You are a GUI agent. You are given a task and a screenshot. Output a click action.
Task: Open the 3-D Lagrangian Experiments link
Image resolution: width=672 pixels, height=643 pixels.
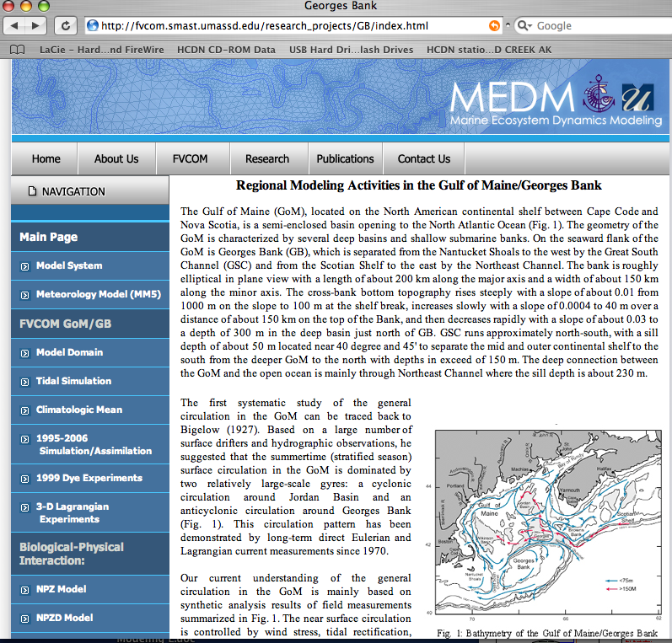tap(73, 512)
